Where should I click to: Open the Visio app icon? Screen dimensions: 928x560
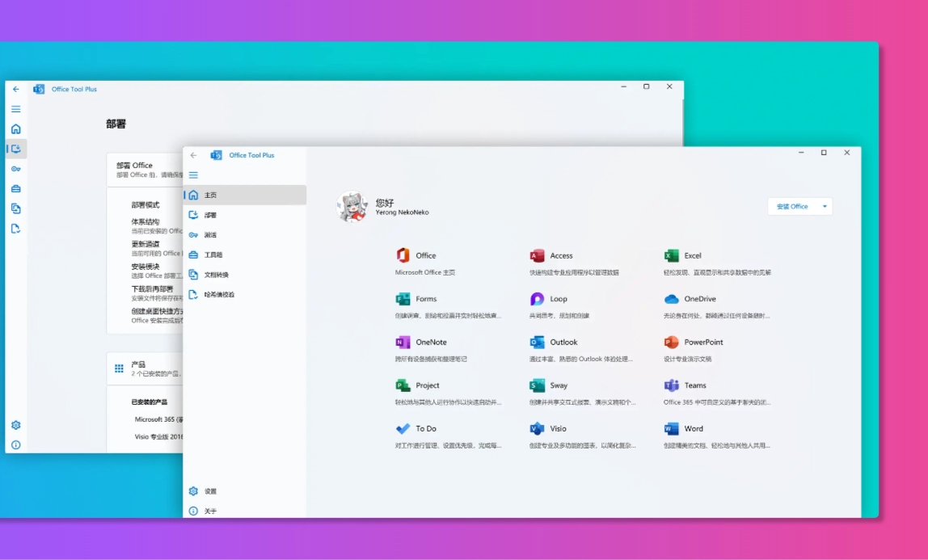coord(537,428)
